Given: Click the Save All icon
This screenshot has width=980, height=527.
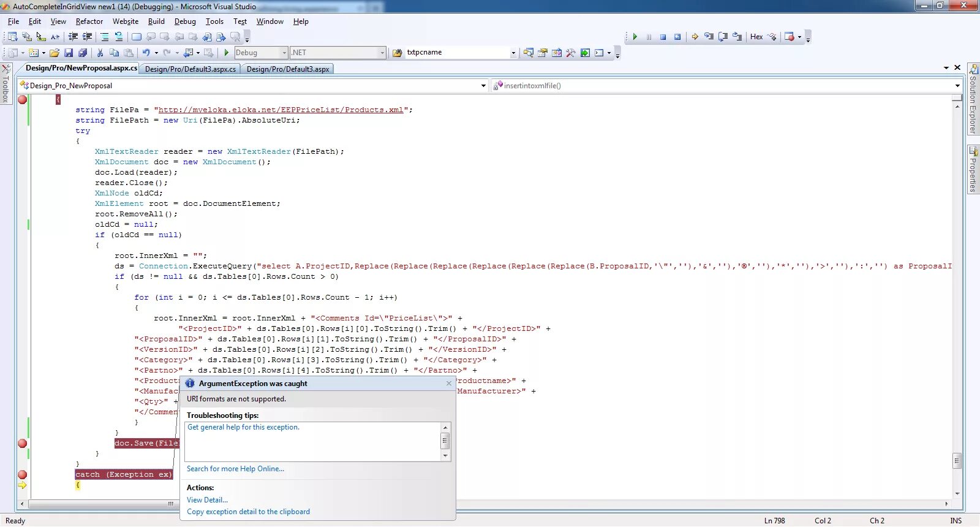Looking at the screenshot, I should point(83,53).
